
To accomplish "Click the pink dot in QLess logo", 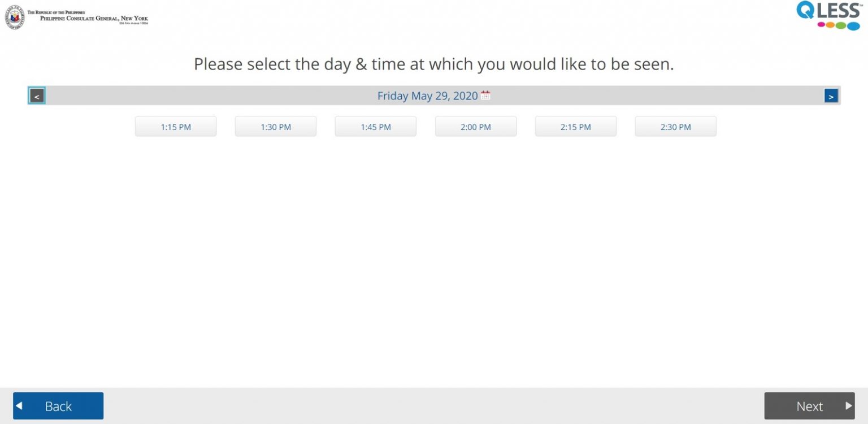I will pyautogui.click(x=821, y=25).
